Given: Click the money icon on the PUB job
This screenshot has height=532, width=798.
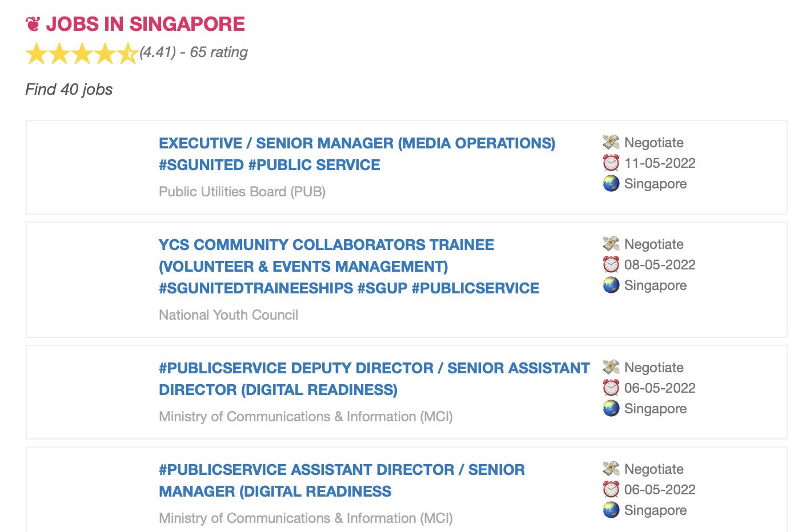Looking at the screenshot, I should [611, 142].
